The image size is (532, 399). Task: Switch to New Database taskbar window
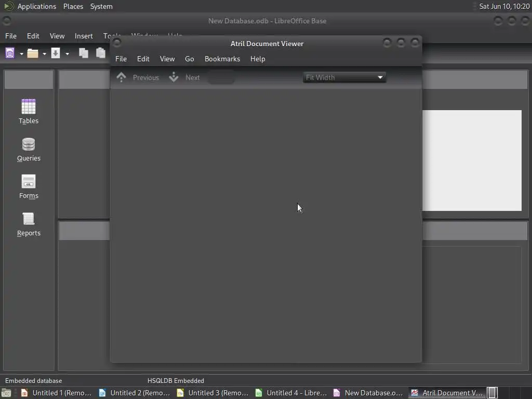(x=369, y=393)
